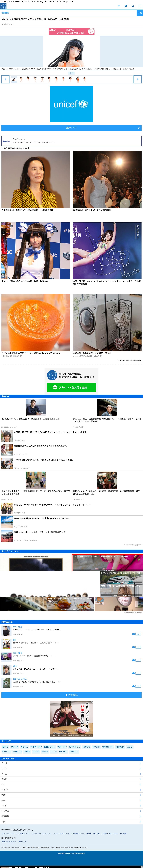
Task: Open the search magnifier icon
Action: (133, 6)
